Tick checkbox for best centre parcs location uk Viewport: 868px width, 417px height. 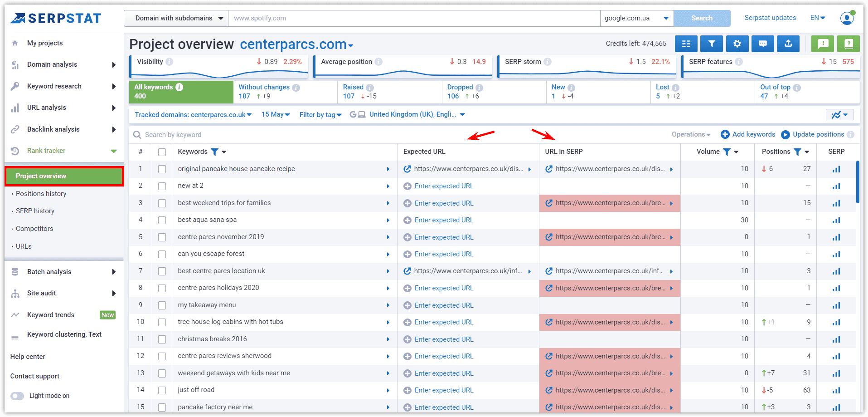coord(162,271)
